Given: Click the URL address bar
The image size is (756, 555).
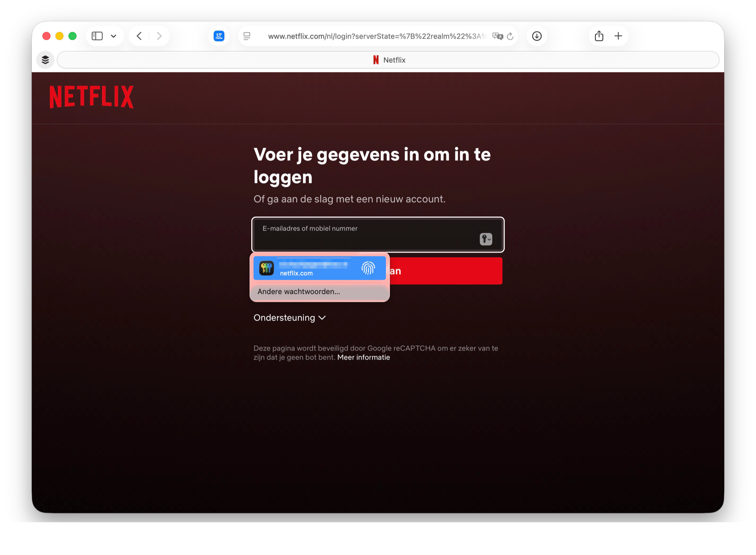Looking at the screenshot, I should 376,36.
